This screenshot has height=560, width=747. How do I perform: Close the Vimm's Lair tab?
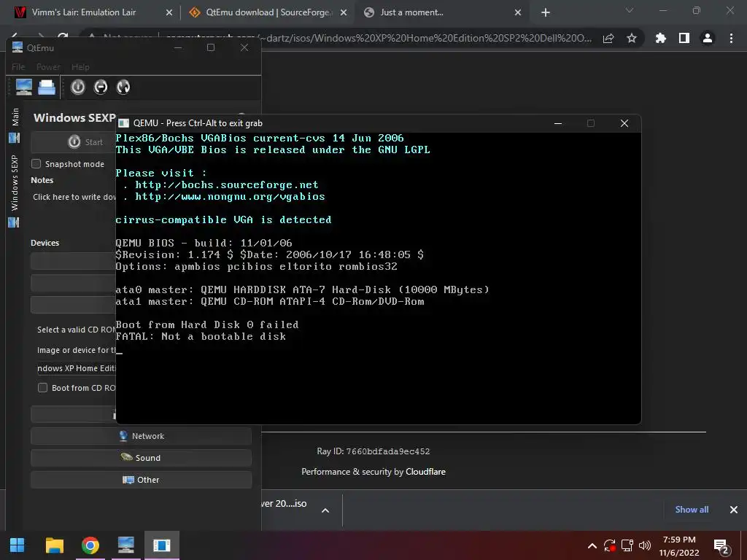point(169,12)
